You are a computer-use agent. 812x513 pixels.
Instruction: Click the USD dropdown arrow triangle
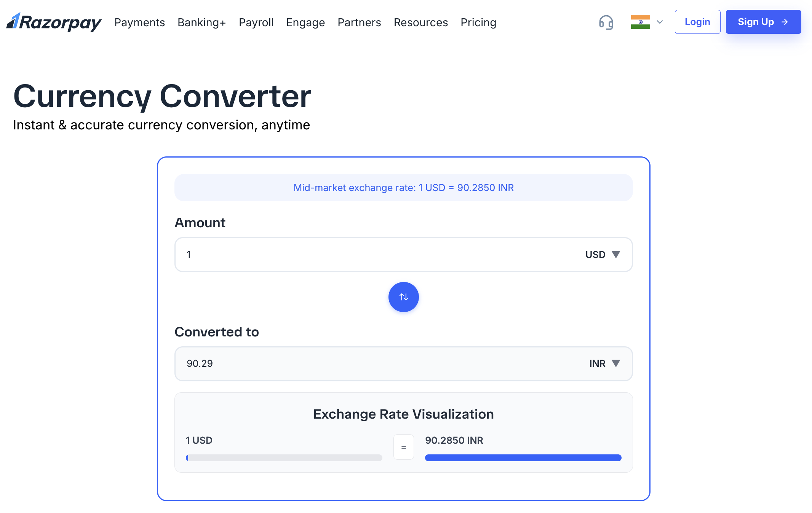(x=616, y=254)
